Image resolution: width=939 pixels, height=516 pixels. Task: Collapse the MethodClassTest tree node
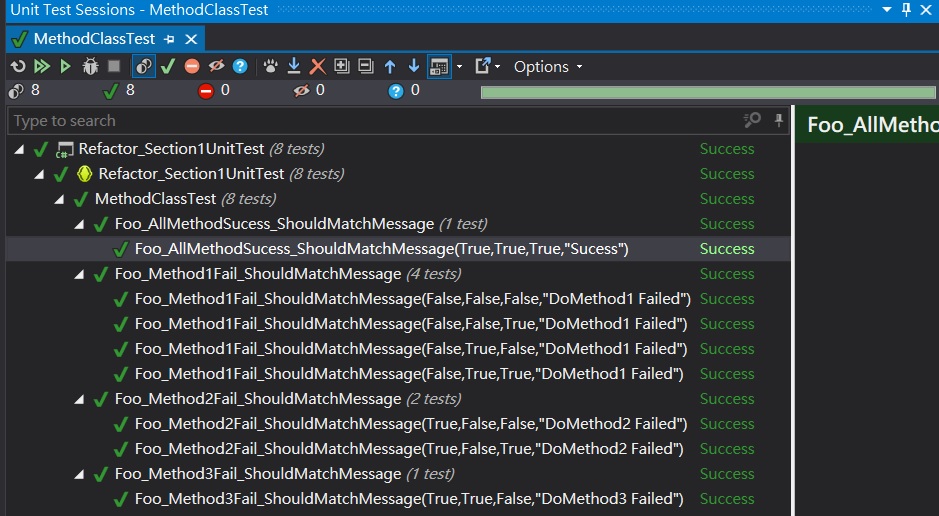pyautogui.click(x=60, y=199)
